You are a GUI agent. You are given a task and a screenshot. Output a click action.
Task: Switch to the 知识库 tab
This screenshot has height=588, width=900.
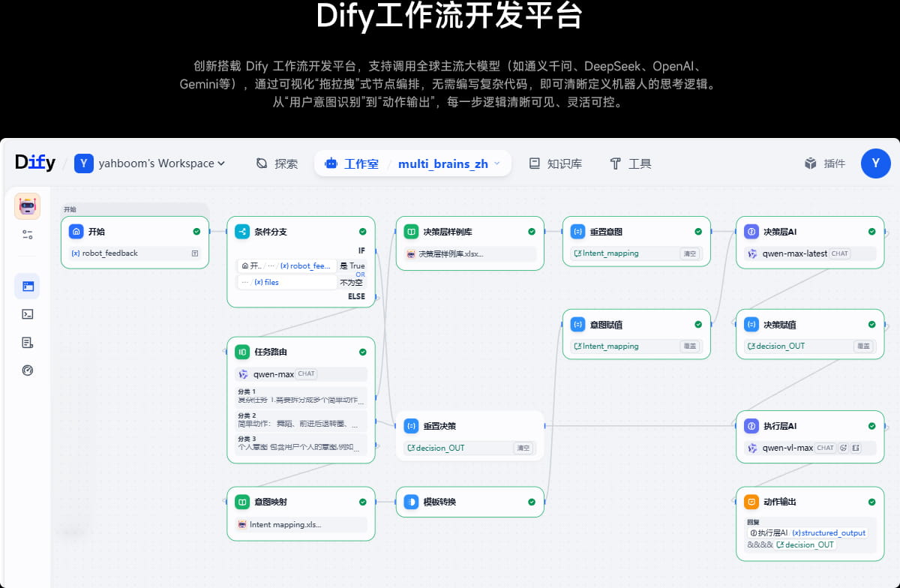pyautogui.click(x=555, y=163)
